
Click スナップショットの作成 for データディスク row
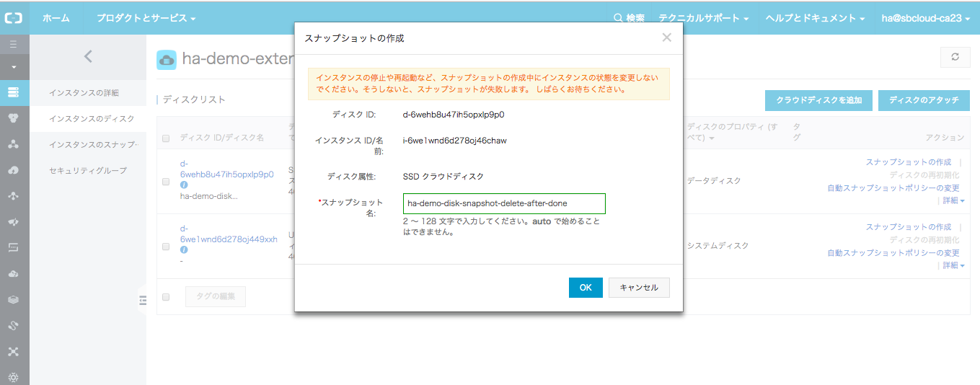point(909,162)
